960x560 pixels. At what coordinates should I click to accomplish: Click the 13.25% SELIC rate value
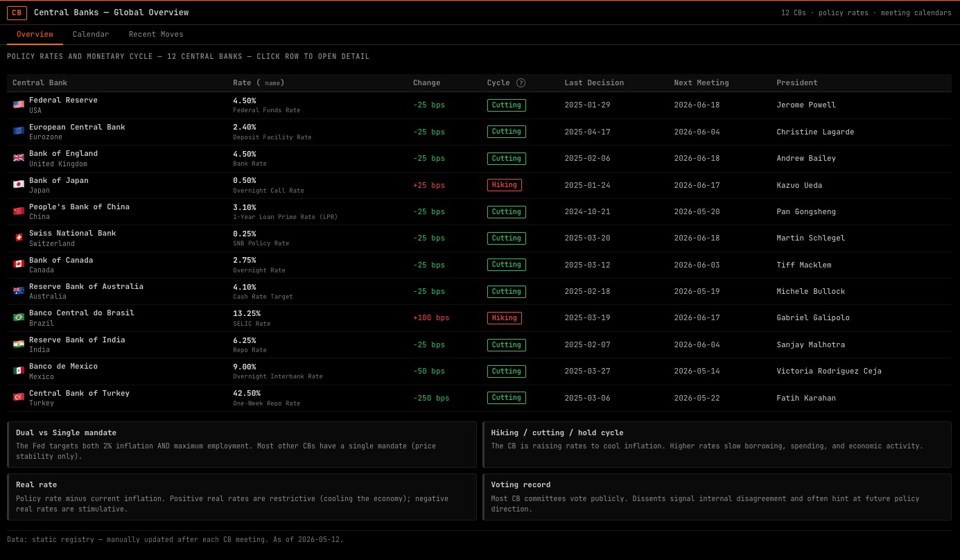247,313
